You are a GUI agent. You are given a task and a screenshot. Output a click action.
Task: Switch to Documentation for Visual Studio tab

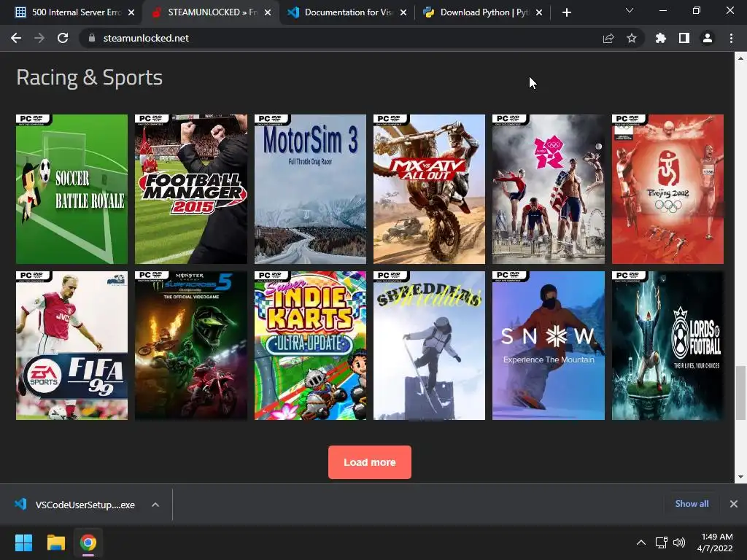(x=347, y=12)
